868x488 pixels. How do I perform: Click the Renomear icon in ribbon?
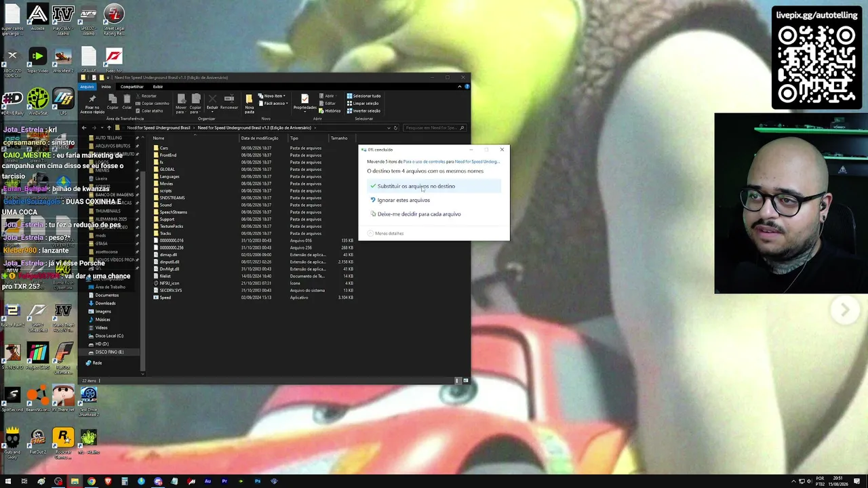(x=229, y=99)
